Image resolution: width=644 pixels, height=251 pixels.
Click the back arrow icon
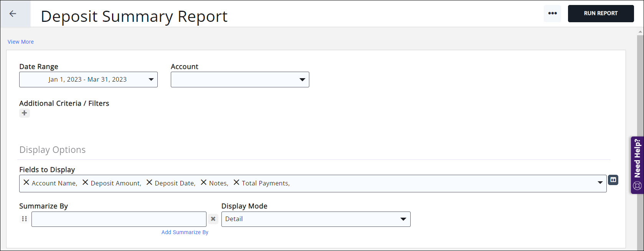click(13, 14)
